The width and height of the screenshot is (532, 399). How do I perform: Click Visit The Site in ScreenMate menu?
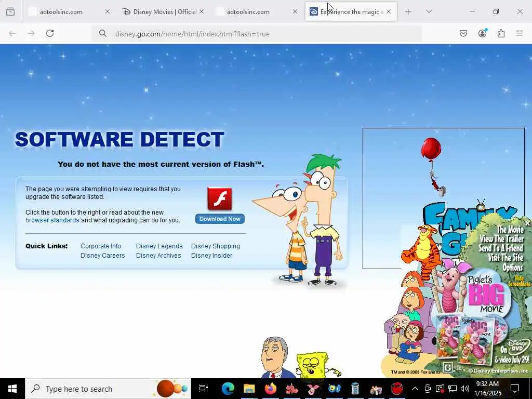[x=506, y=258]
